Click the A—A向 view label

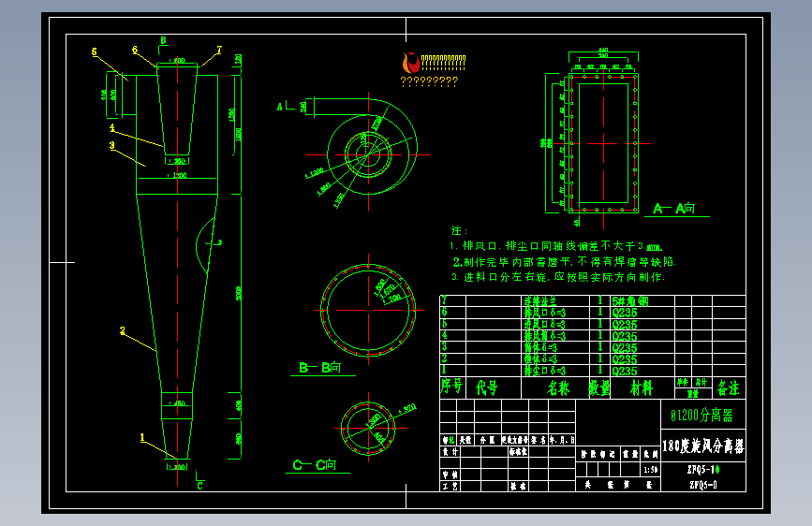(x=673, y=209)
